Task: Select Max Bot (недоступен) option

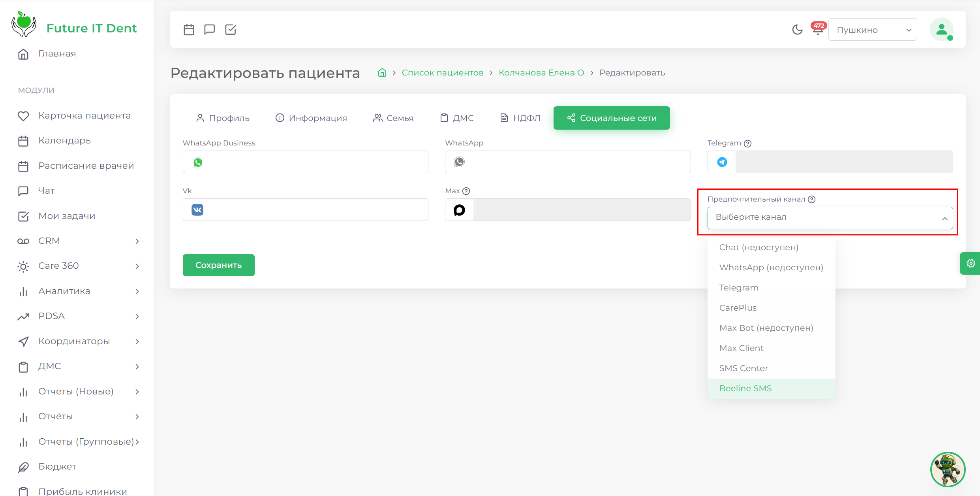Action: [x=771, y=328]
